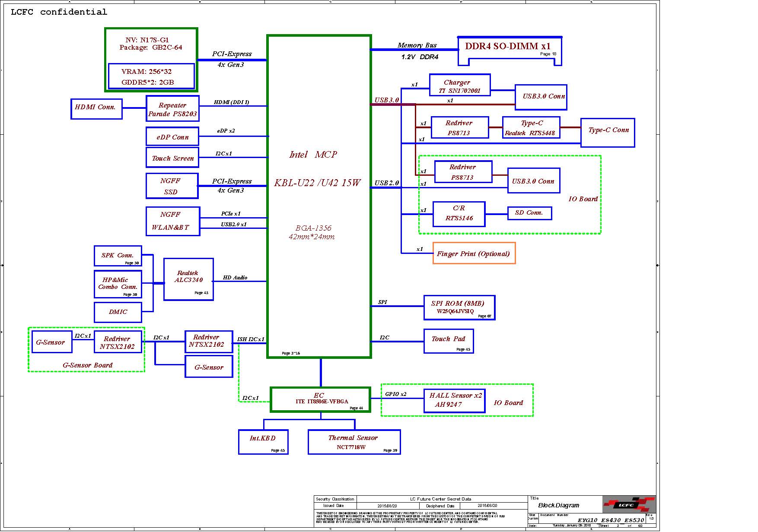Image resolution: width=758 pixels, height=532 pixels.
Task: Click the DMIC block
Action: (x=118, y=312)
